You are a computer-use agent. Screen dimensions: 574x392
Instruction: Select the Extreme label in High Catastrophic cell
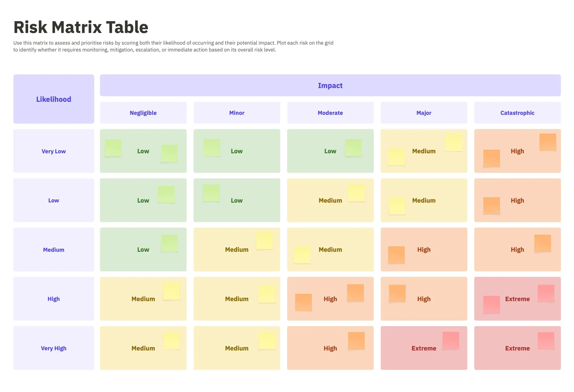(x=518, y=299)
